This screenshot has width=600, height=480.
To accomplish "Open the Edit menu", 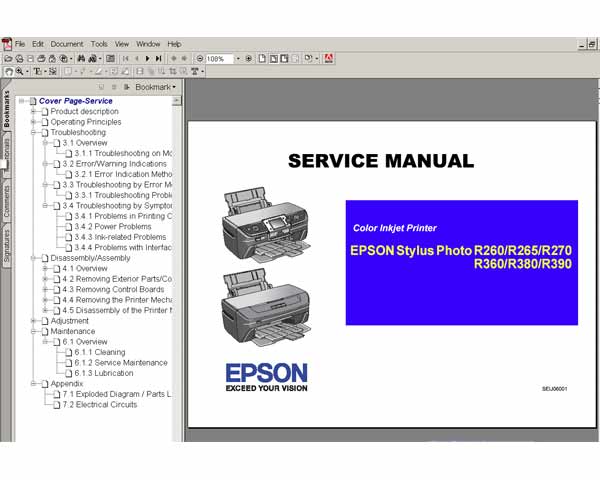I will click(38, 44).
